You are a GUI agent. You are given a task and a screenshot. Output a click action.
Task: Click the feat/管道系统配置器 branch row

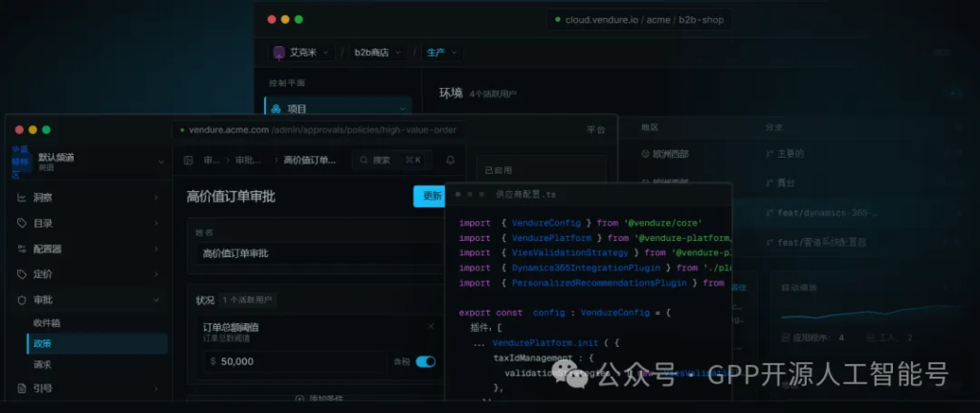(x=815, y=242)
